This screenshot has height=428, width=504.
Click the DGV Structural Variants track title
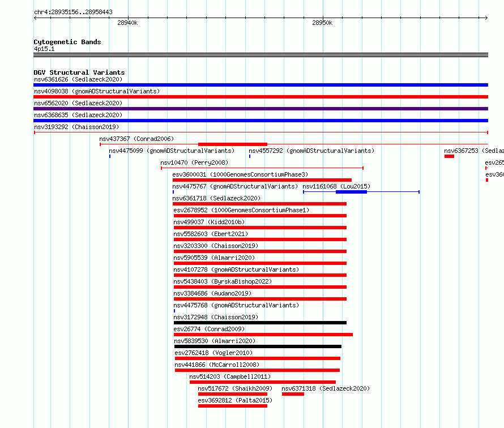[x=79, y=72]
